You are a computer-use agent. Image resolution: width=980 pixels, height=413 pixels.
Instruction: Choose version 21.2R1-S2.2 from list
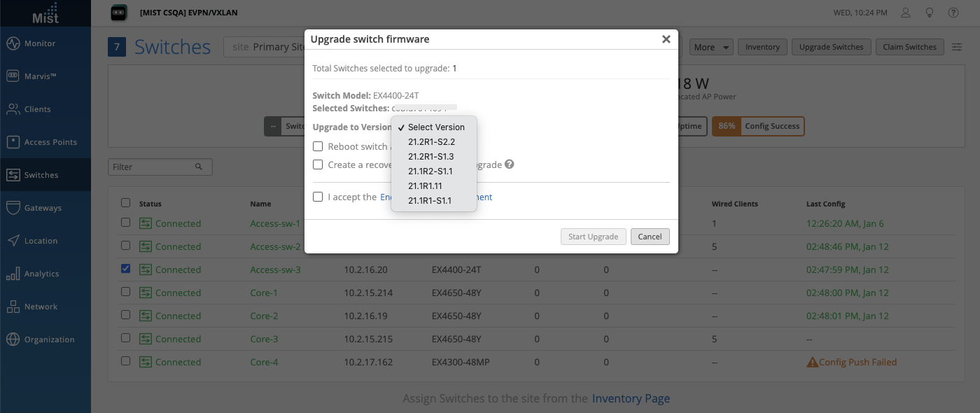[x=431, y=142]
